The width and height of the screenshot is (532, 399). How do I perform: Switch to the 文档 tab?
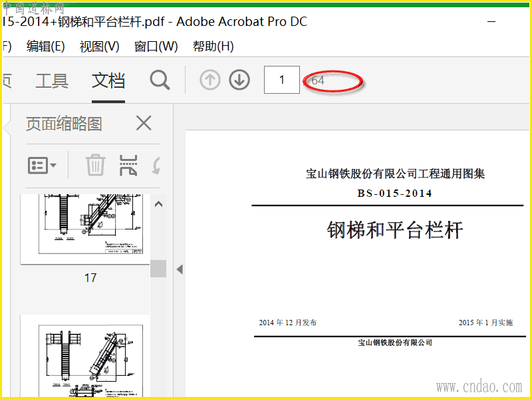[108, 80]
